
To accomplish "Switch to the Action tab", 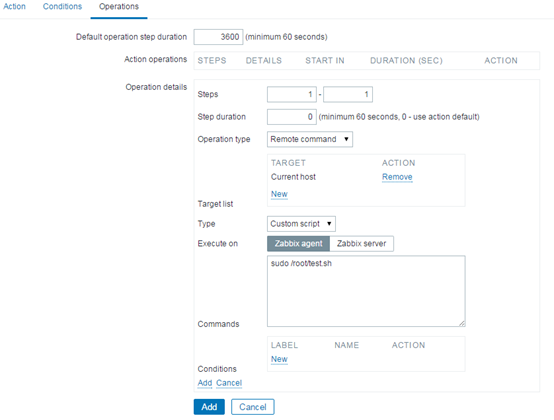I will pos(14,6).
